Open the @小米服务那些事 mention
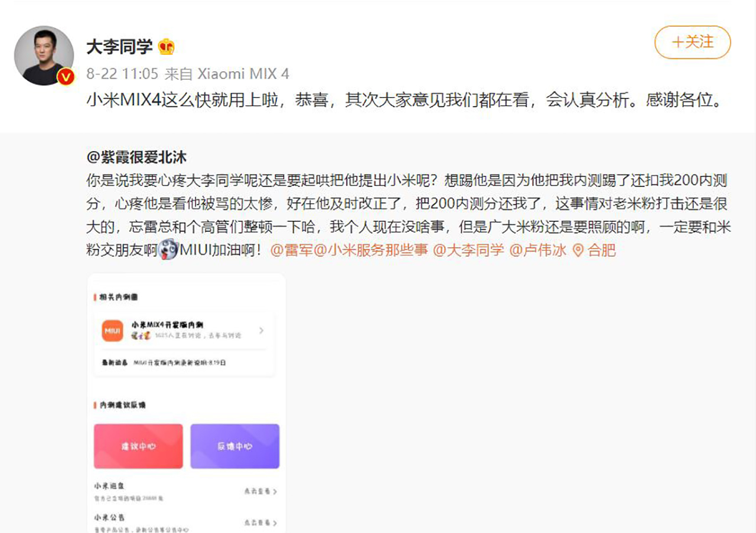This screenshot has height=533, width=756. coord(370,250)
